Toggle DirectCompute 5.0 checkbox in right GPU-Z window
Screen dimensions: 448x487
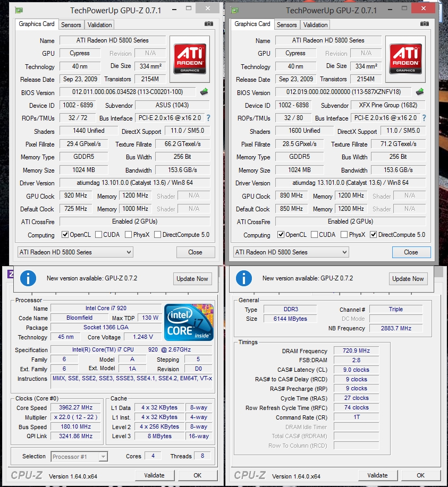pos(374,235)
